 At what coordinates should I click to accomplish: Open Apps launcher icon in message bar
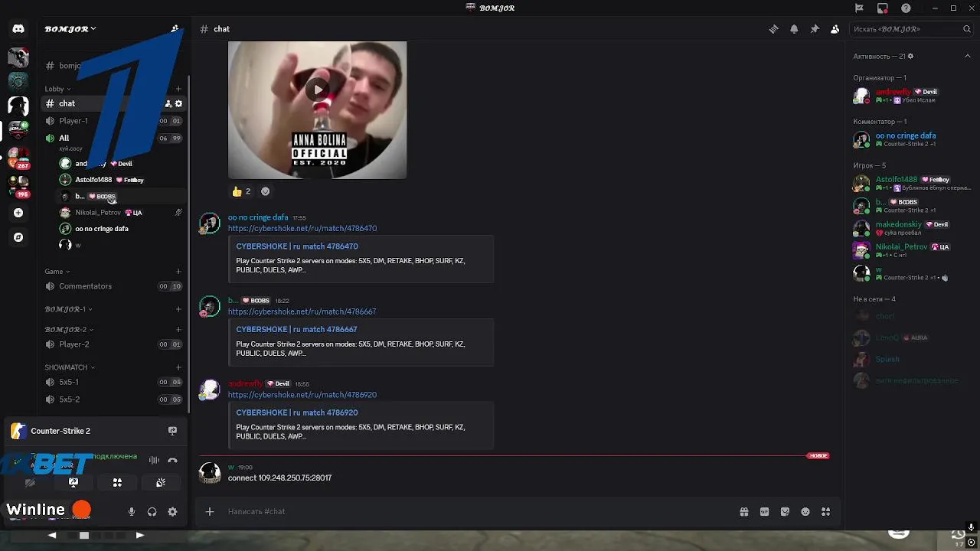coord(825,512)
